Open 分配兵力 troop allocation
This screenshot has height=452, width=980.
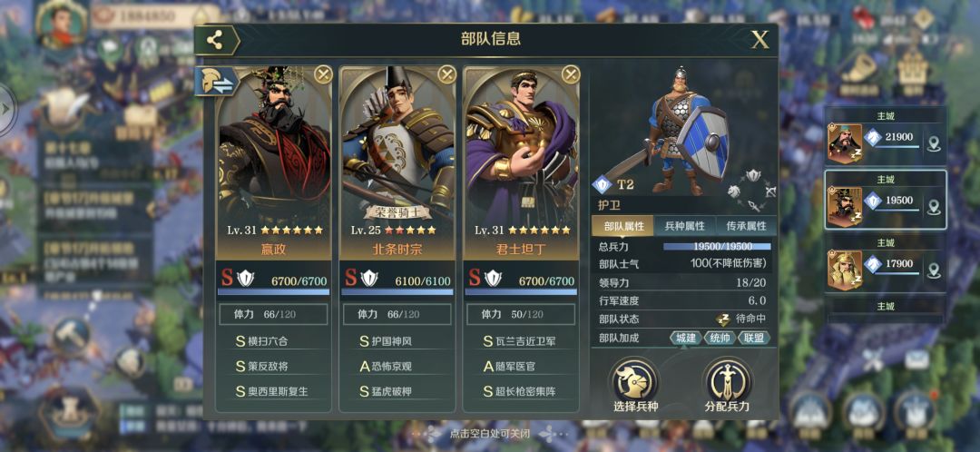tap(727, 387)
